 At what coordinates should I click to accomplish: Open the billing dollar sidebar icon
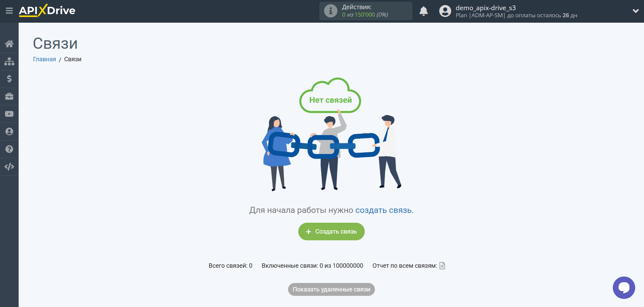9,79
